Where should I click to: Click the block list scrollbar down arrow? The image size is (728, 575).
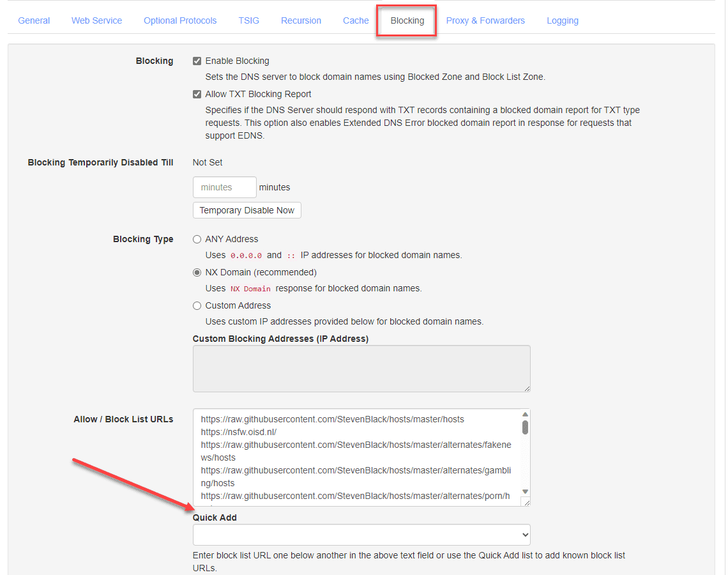tap(525, 491)
